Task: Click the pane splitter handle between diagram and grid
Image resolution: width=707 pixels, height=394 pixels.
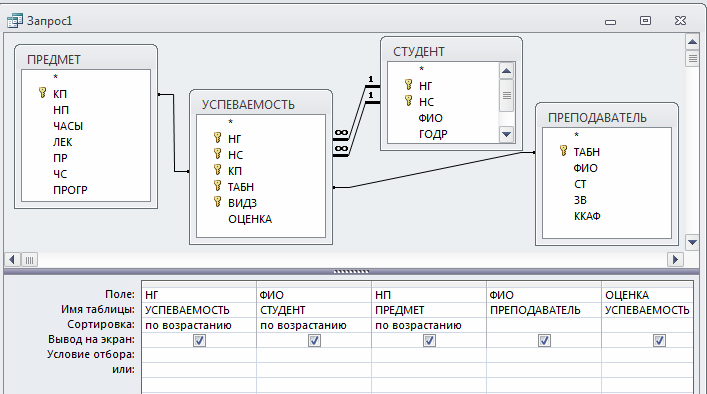Action: [x=351, y=272]
